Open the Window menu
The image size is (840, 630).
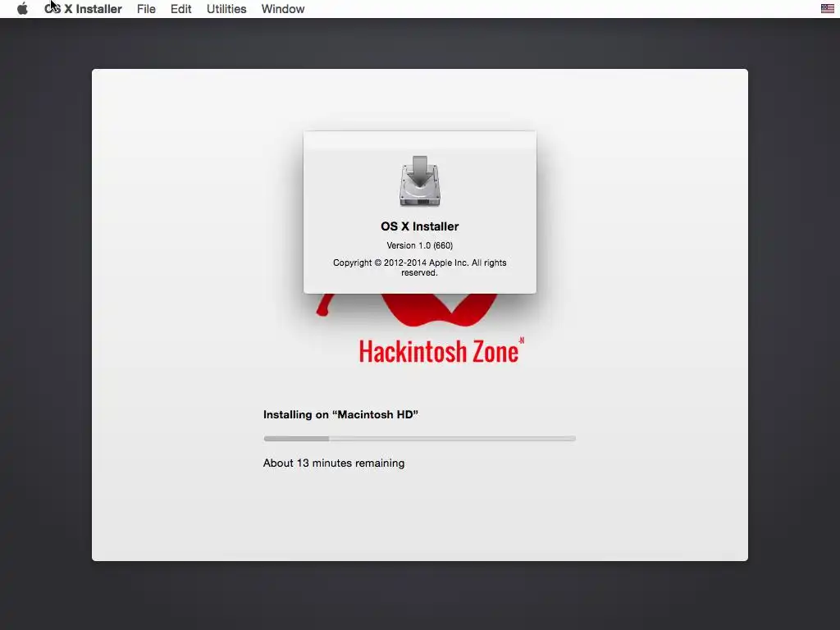pos(283,9)
